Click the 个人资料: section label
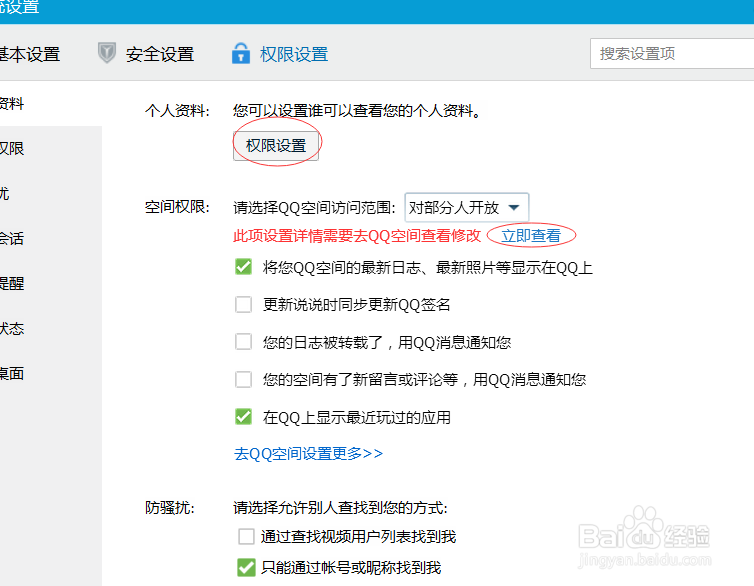 pos(177,111)
